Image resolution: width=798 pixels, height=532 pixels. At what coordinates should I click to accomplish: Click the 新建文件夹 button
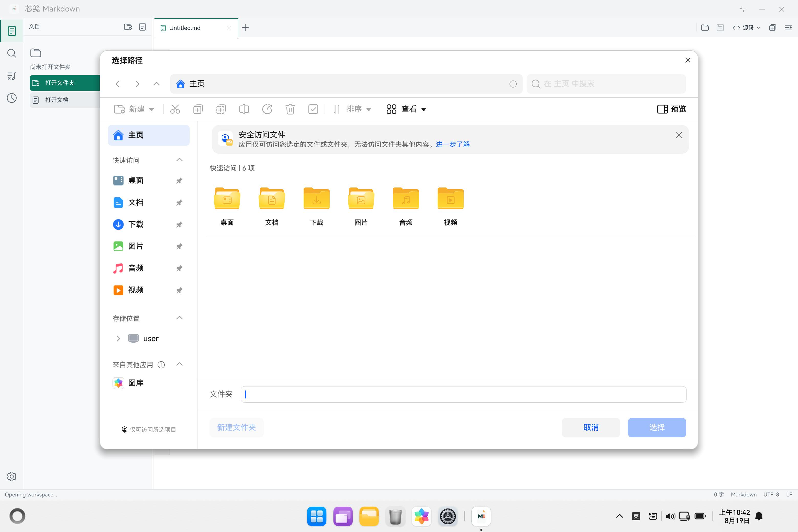pos(237,427)
